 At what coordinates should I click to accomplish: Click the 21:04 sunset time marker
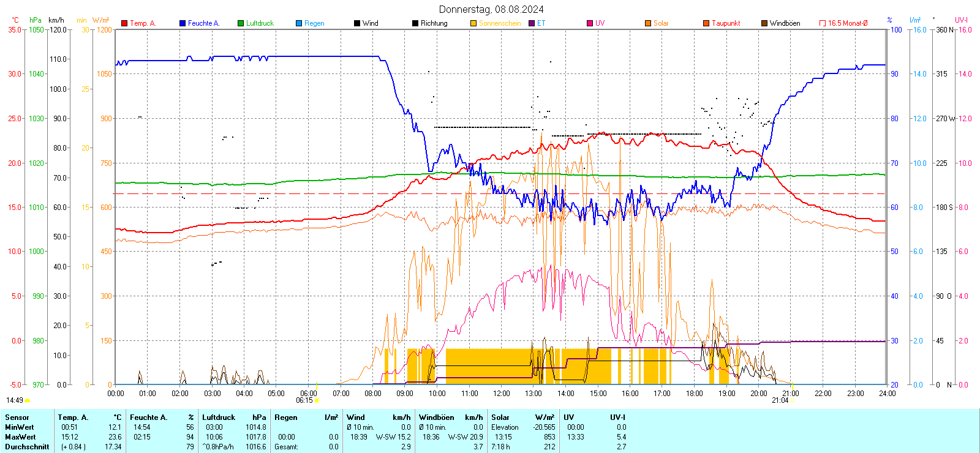(x=780, y=400)
